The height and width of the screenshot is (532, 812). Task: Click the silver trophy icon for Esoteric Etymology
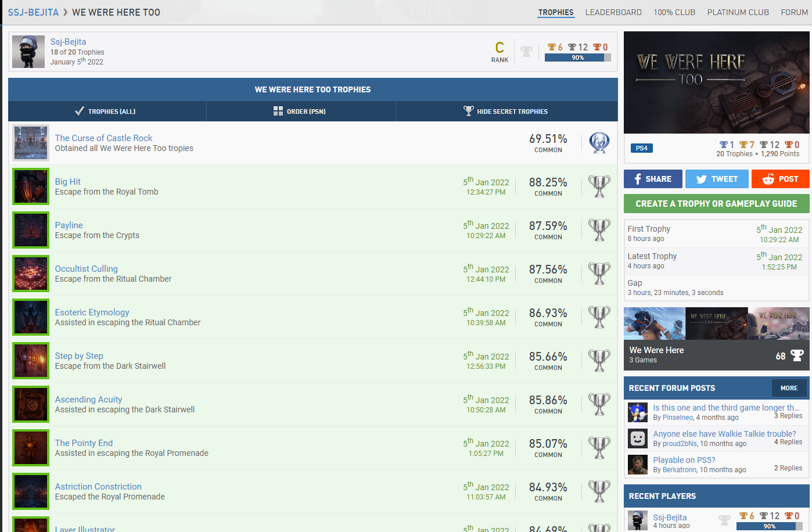click(599, 317)
